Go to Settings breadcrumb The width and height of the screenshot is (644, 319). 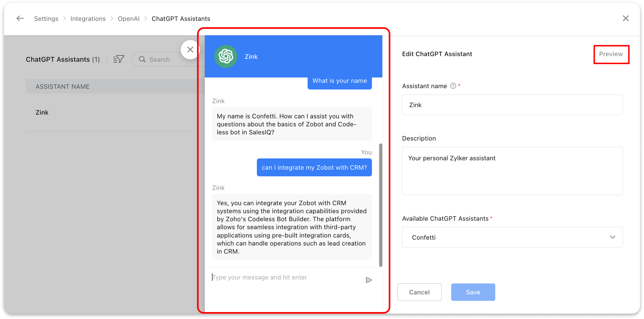pos(46,19)
